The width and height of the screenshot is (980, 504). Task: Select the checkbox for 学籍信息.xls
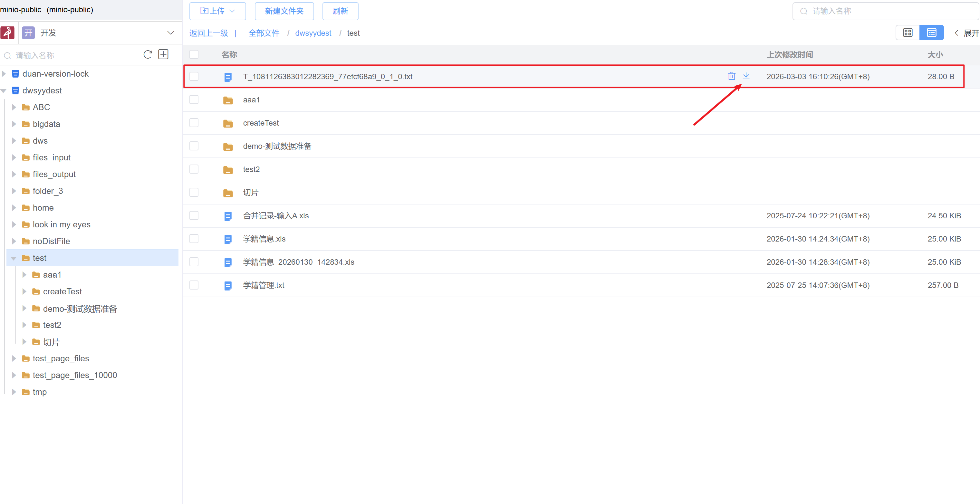coord(194,239)
